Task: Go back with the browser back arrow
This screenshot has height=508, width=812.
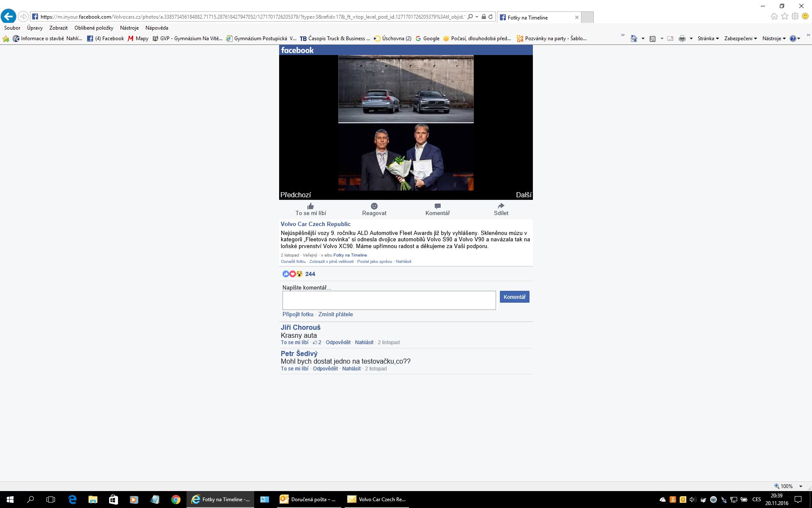Action: pos(8,17)
